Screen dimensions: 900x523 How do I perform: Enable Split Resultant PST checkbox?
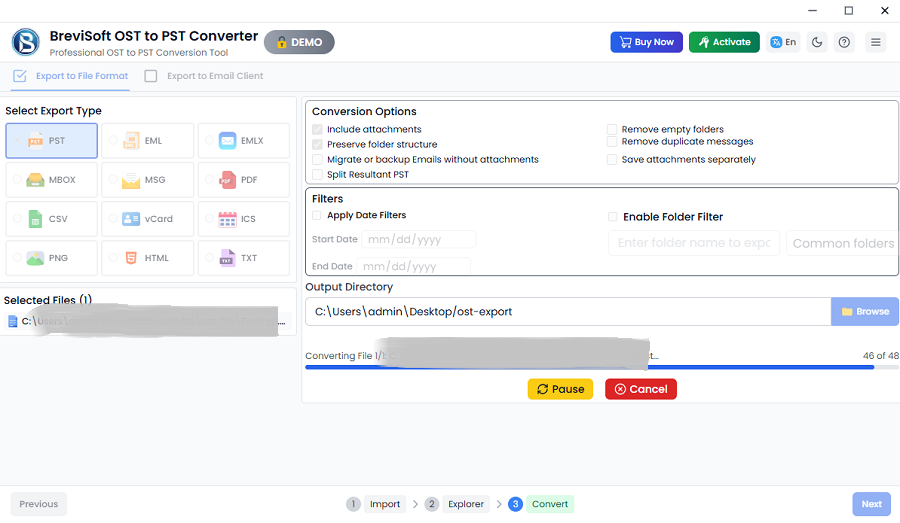point(317,174)
